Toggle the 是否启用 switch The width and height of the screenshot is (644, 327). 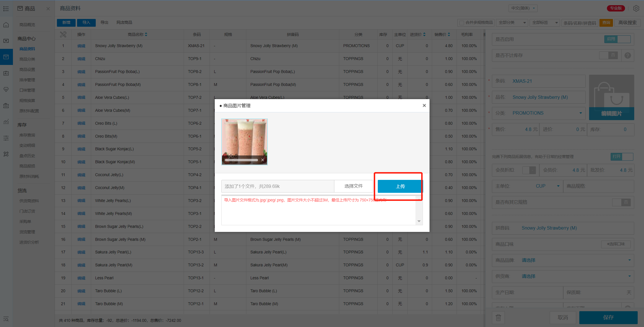click(617, 39)
